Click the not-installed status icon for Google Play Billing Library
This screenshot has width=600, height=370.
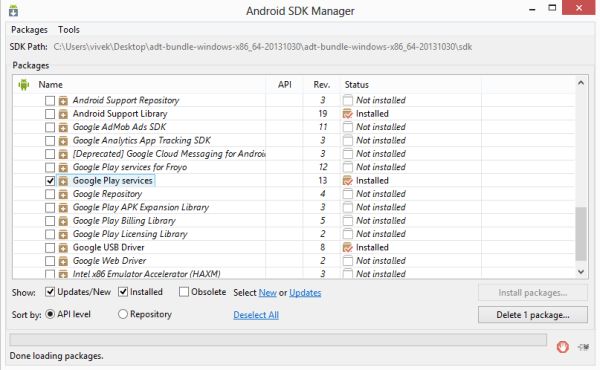pos(347,221)
